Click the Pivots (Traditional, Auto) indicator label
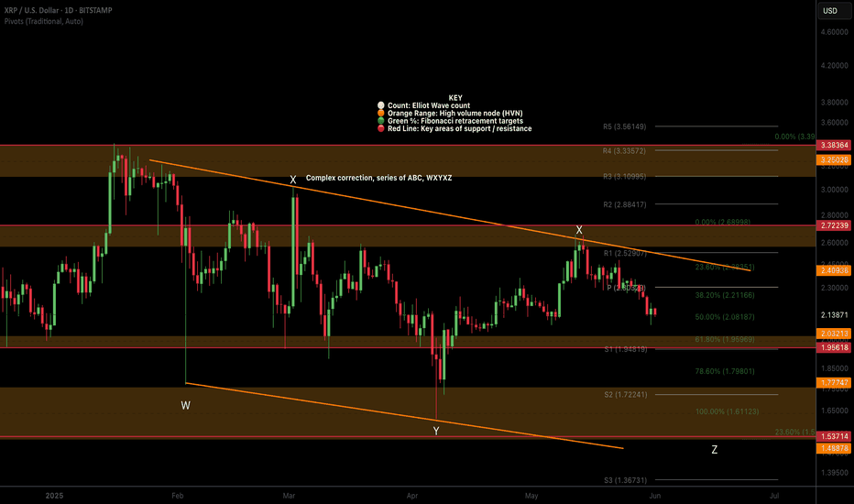The image size is (854, 504). point(44,21)
